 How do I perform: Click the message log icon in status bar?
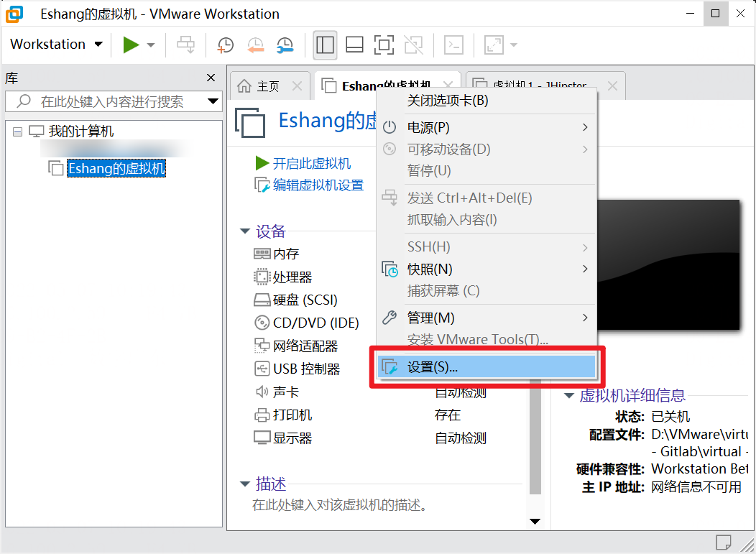pos(723,543)
